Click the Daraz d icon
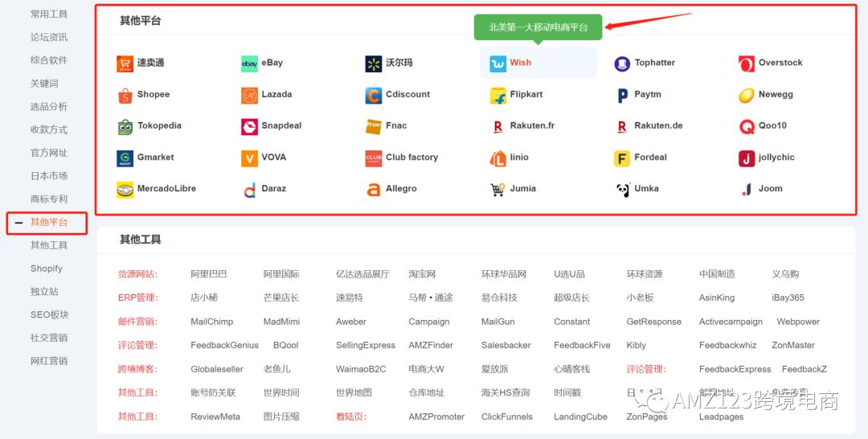 coord(249,189)
